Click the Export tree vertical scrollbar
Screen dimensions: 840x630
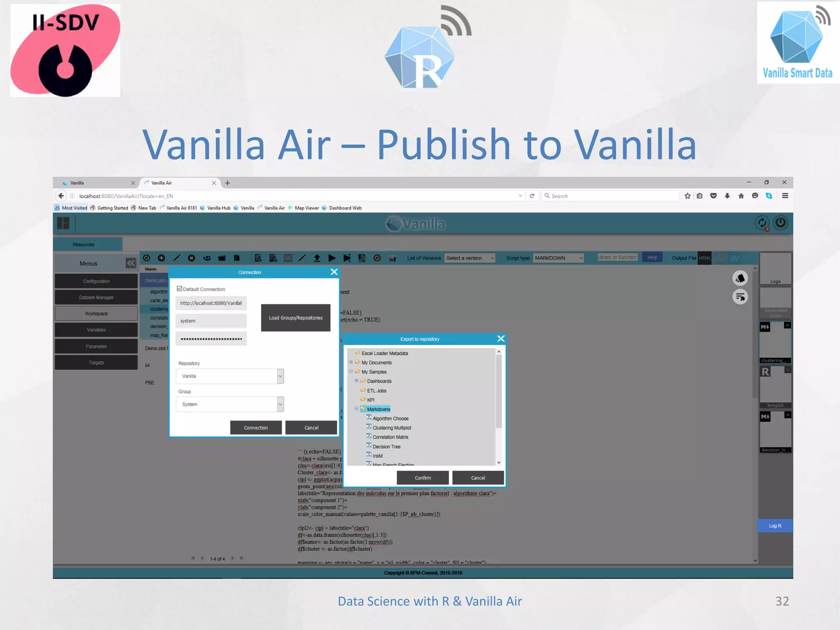coord(499,407)
